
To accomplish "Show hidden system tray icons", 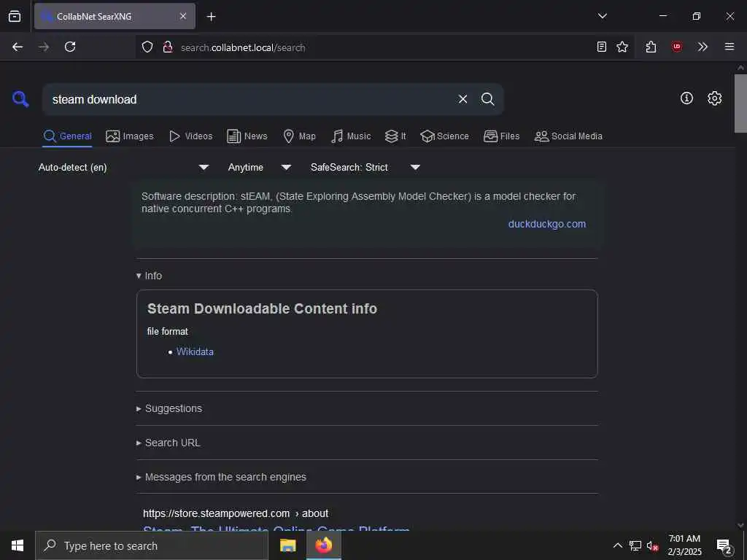I will [x=617, y=545].
